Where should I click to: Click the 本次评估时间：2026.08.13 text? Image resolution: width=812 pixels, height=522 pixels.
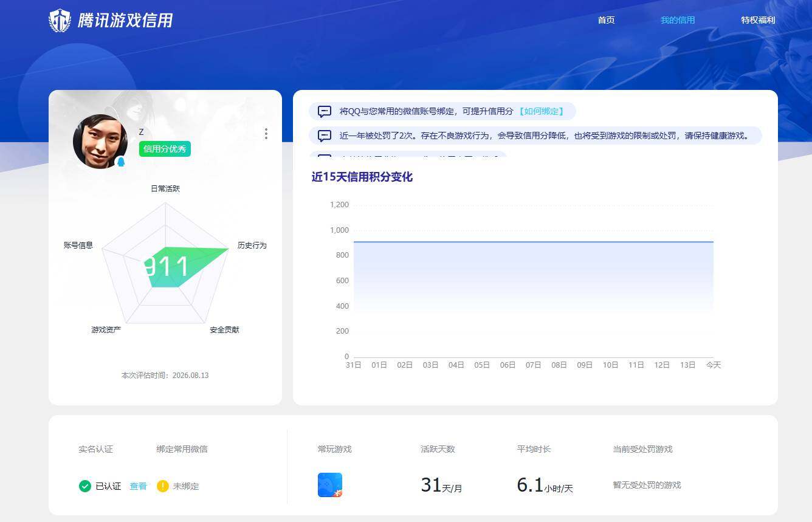pos(165,376)
